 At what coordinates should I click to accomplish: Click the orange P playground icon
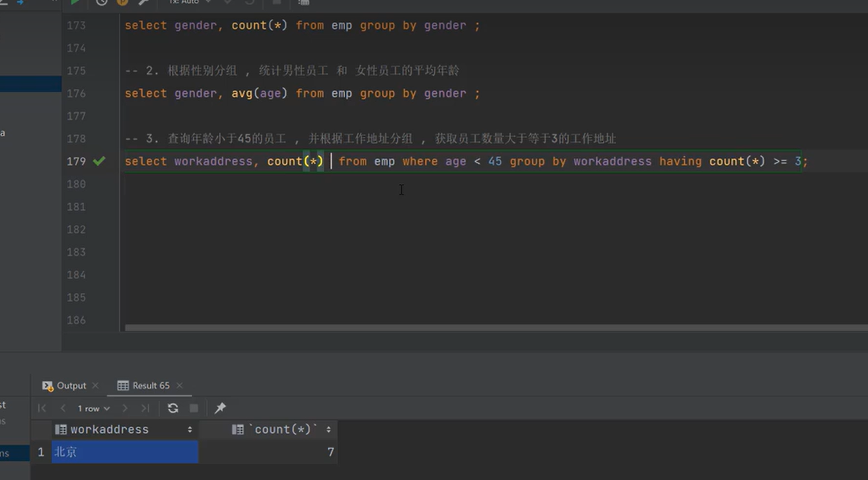(x=123, y=3)
